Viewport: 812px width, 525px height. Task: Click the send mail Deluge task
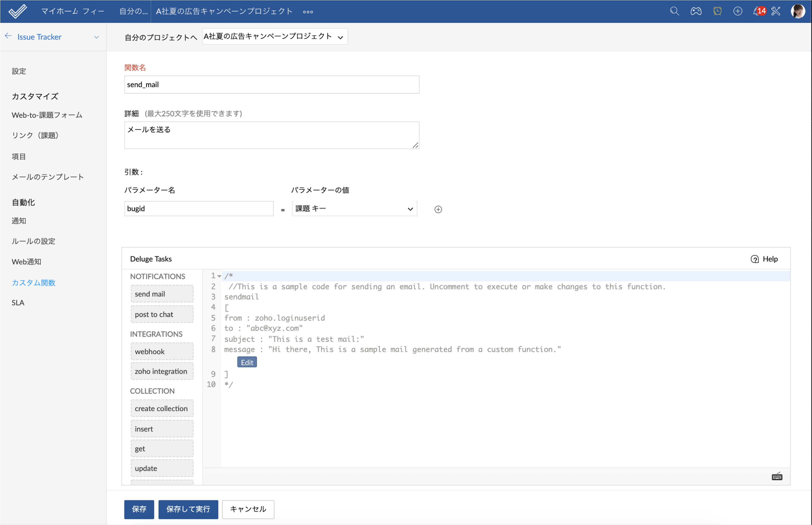(162, 294)
